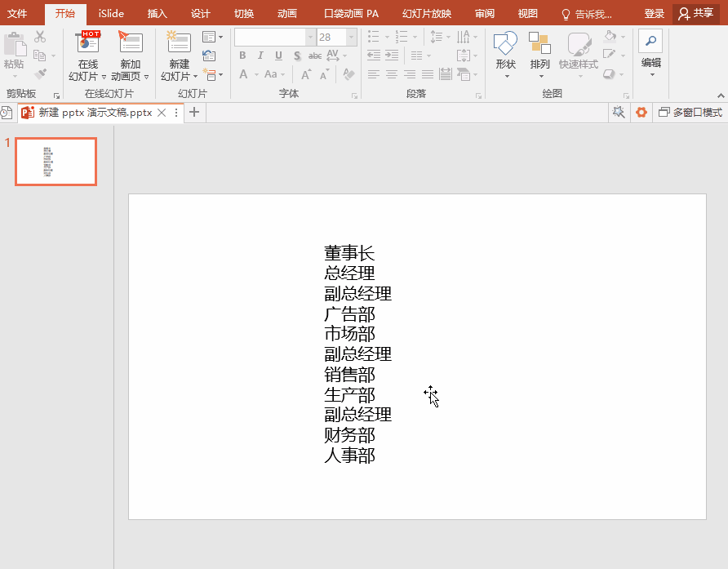Toggle Bold text formatting
The width and height of the screenshot is (728, 569).
(242, 56)
